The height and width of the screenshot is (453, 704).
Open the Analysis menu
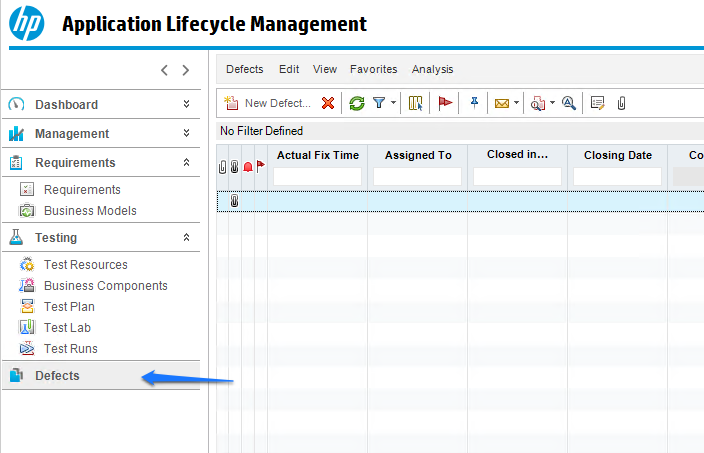(432, 69)
